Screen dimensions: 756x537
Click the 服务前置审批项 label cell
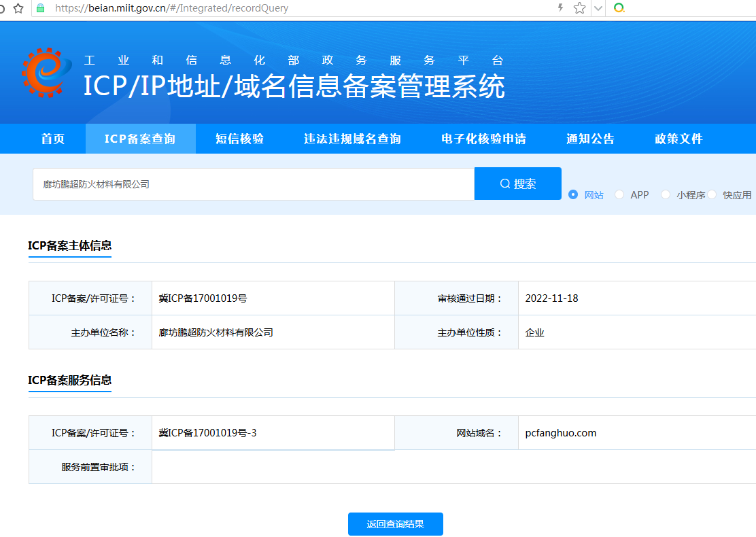click(x=90, y=466)
